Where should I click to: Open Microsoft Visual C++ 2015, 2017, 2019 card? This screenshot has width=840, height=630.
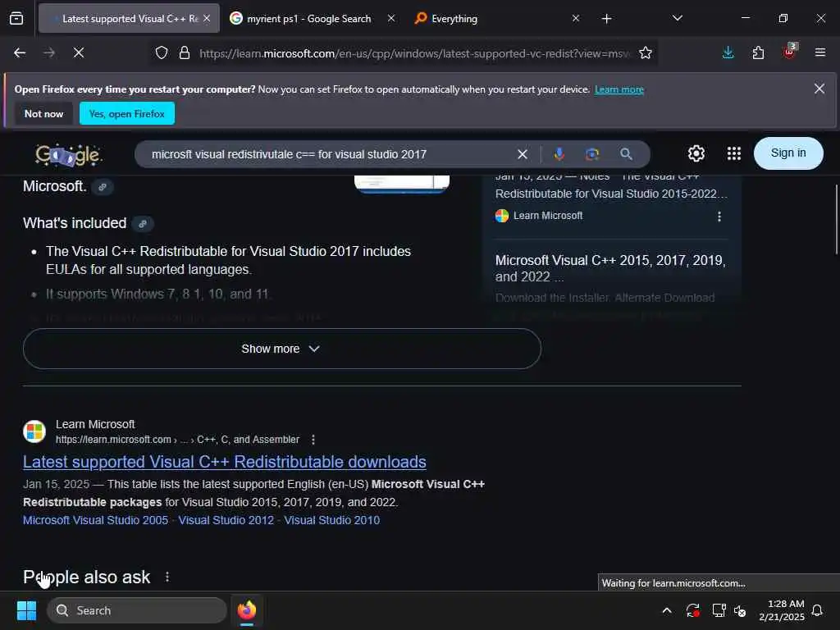(x=610, y=268)
